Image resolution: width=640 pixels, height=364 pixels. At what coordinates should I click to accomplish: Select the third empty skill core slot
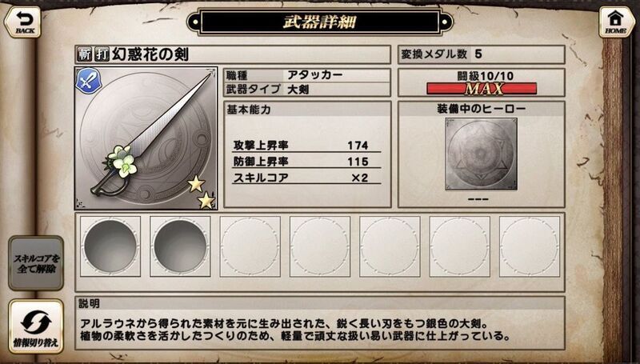pyautogui.click(x=250, y=246)
